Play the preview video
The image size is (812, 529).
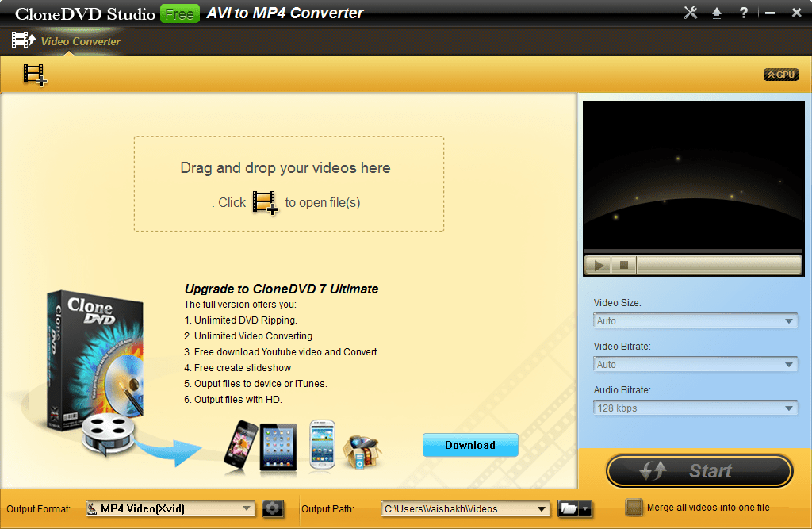tap(599, 265)
